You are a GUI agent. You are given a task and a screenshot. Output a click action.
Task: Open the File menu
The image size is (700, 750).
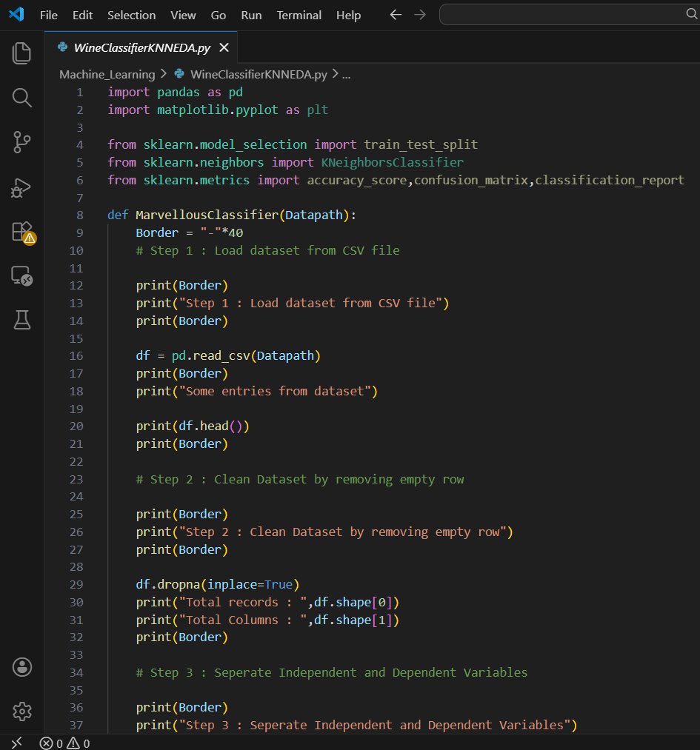point(48,15)
